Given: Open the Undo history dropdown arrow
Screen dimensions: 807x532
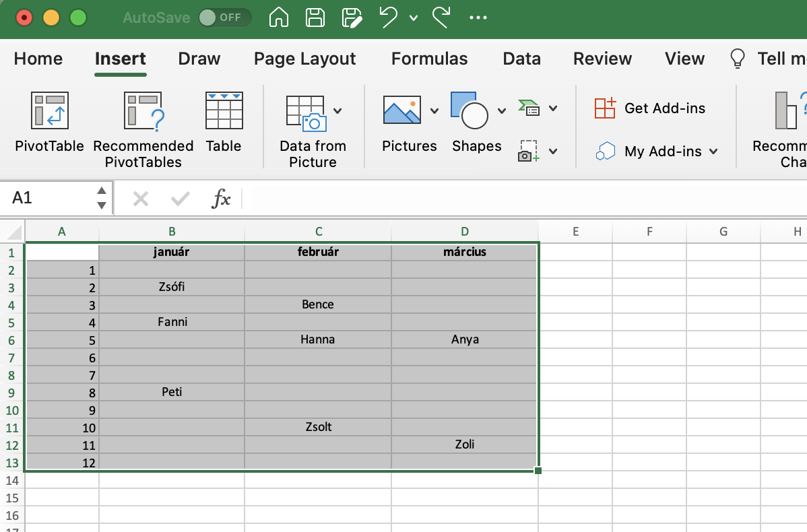Looking at the screenshot, I should point(413,18).
